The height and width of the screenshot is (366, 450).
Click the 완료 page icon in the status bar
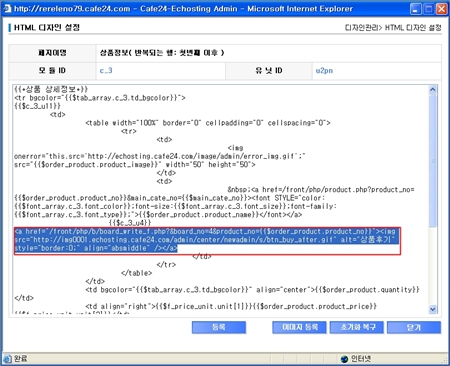(7, 359)
